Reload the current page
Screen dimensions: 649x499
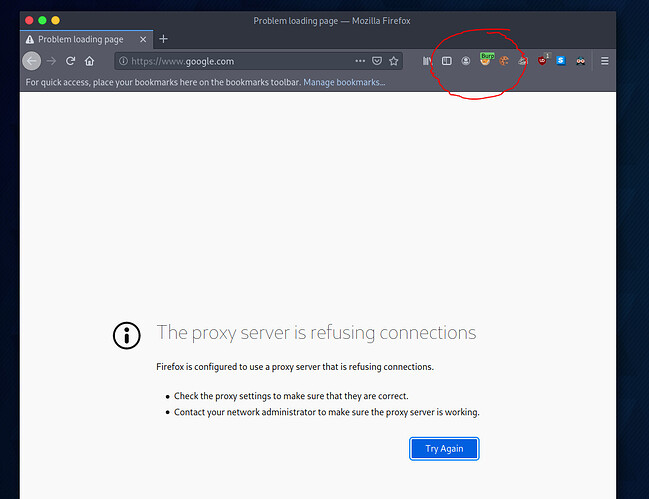(70, 61)
